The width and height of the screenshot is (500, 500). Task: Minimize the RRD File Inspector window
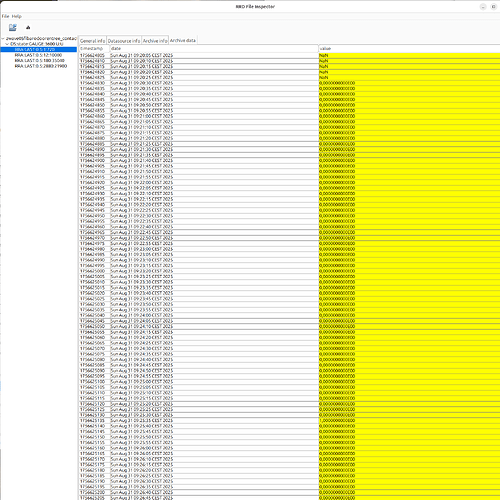pyautogui.click(x=483, y=7)
